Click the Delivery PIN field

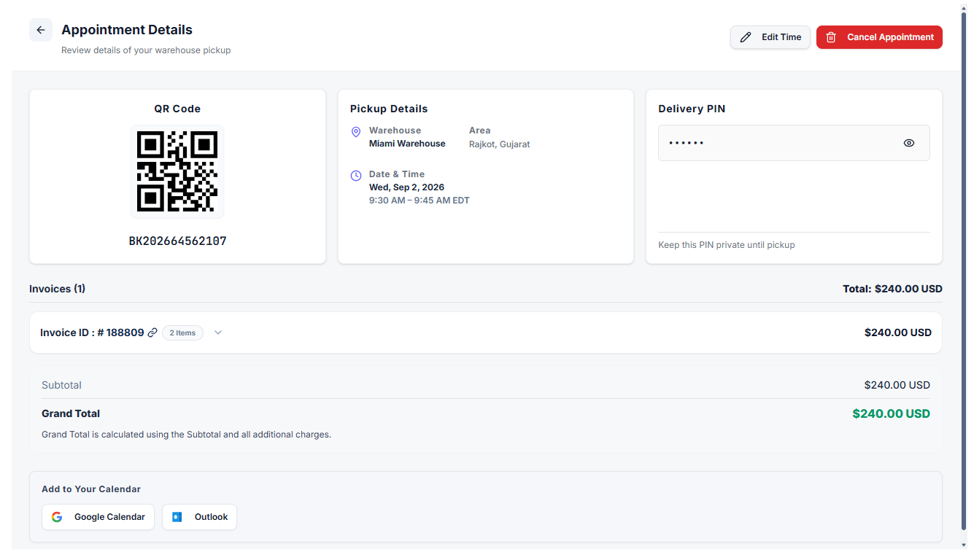(794, 143)
